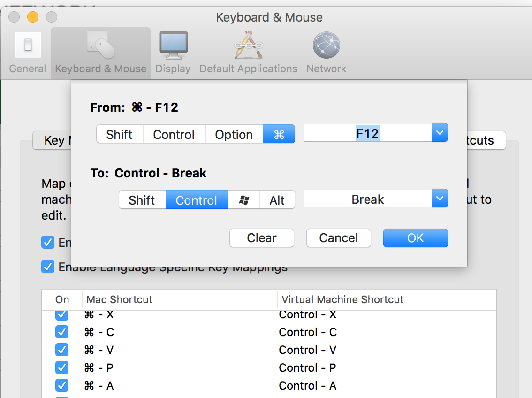This screenshot has height=398, width=532.
Task: Open the F12 key dropdown
Action: pyautogui.click(x=440, y=132)
